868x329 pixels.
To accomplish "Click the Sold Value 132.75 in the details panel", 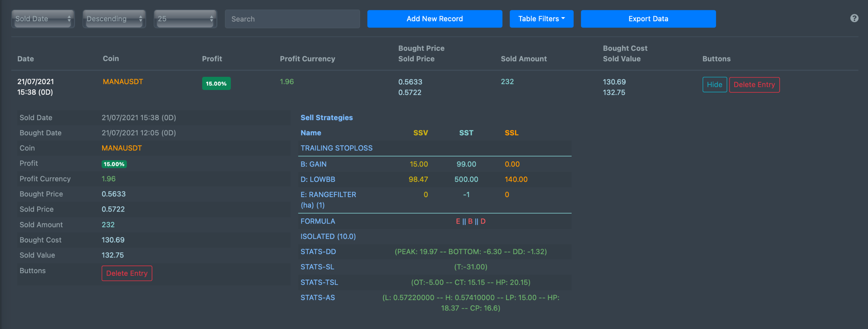I will [112, 255].
